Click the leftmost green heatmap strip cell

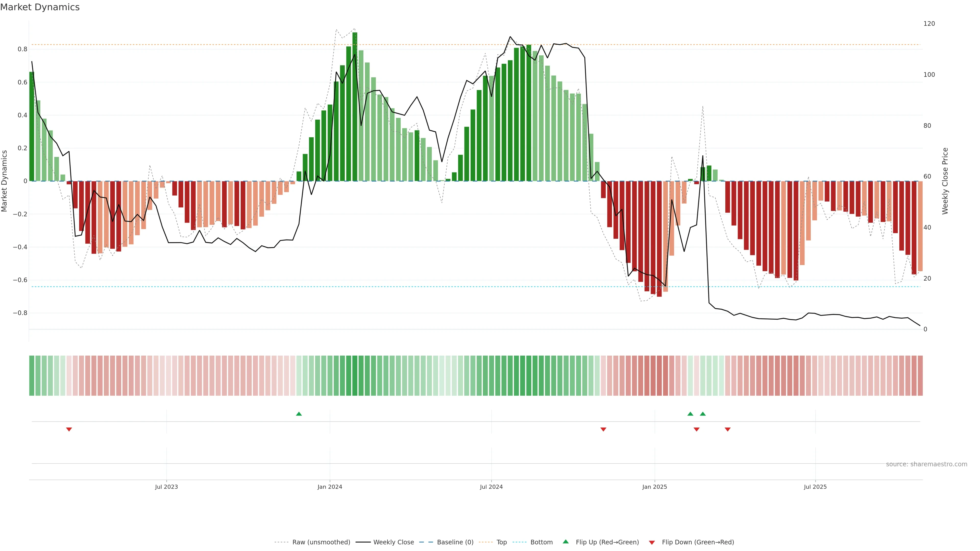(32, 376)
